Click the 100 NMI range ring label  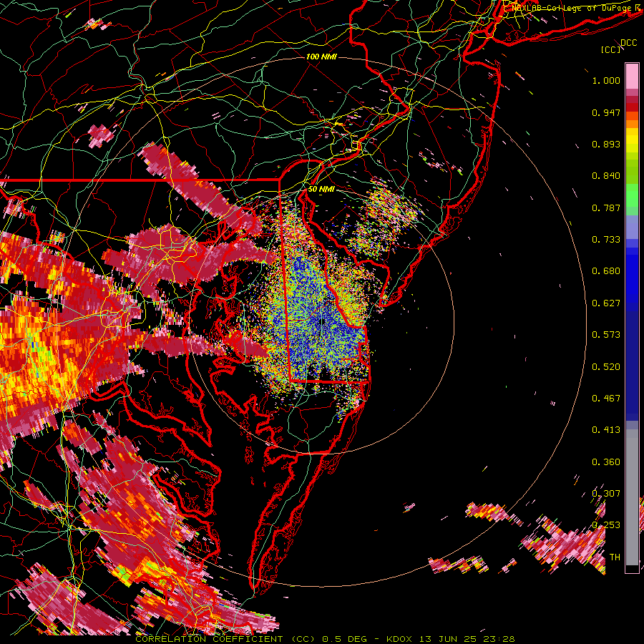click(x=321, y=57)
